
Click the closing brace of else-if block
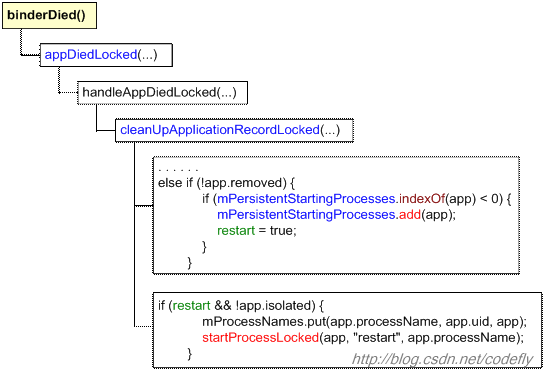tap(189, 263)
